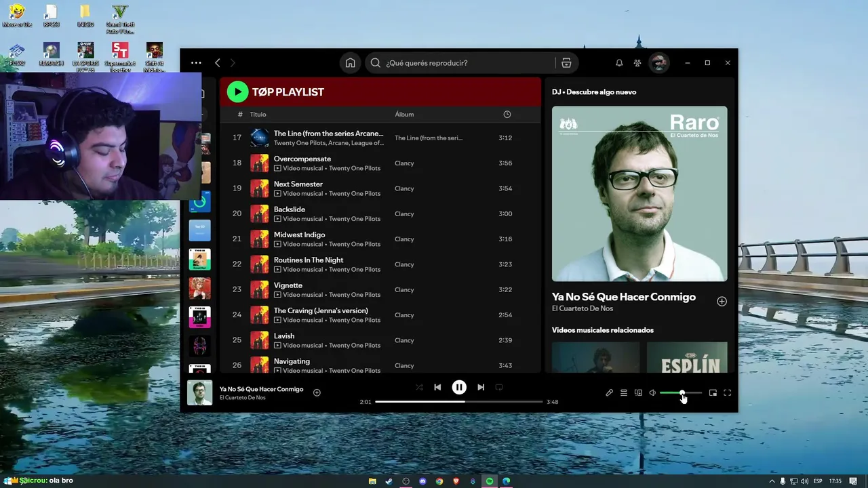
Task: Add the playing song to Liked Songs
Action: 317,392
